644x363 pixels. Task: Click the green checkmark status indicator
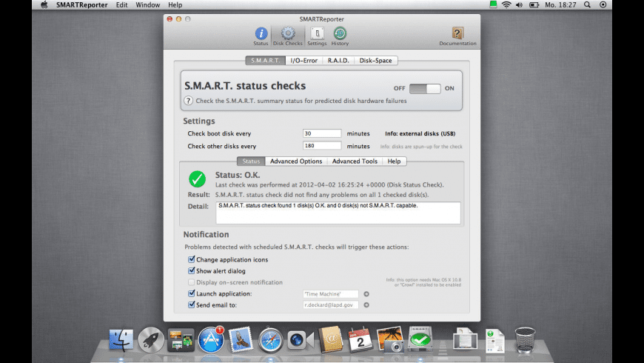tap(197, 179)
